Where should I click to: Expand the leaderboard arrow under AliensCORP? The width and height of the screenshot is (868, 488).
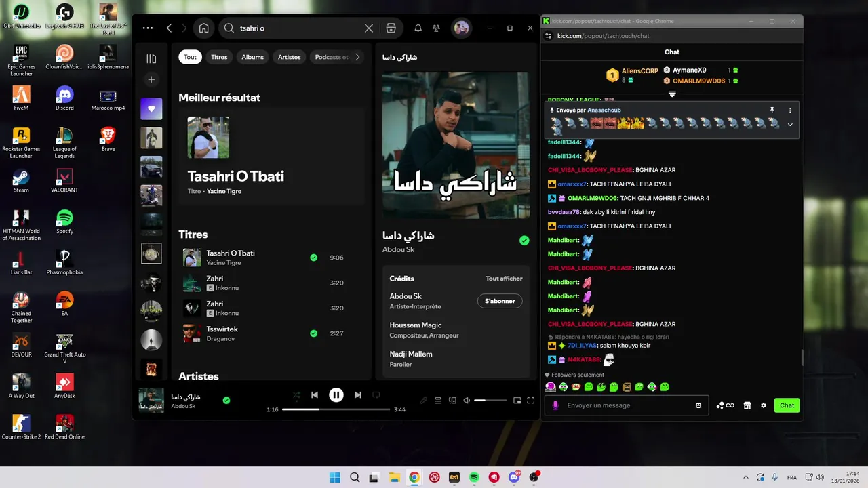coord(672,94)
